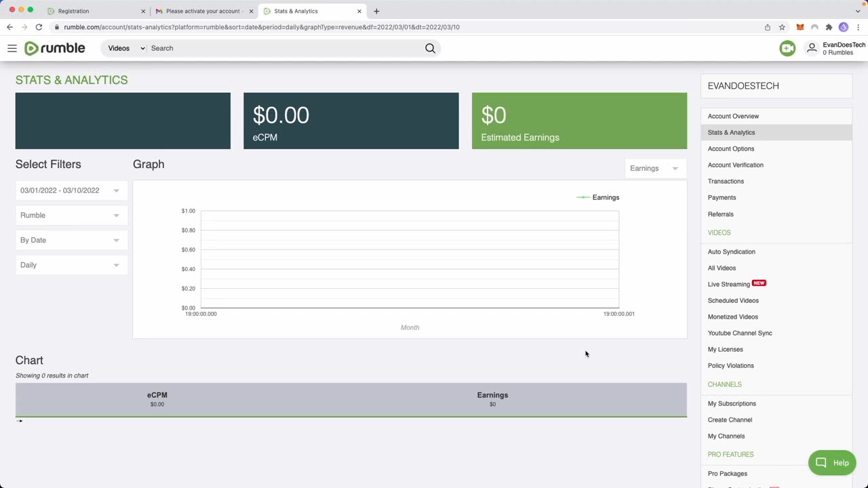Click the $0.00 eCPM card
868x488 pixels.
pyautogui.click(x=351, y=121)
